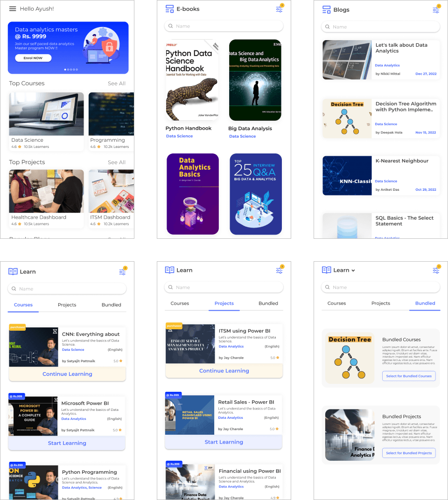Image resolution: width=448 pixels, height=500 pixels.
Task: Select Courses tab on first Learn screen
Action: (23, 305)
